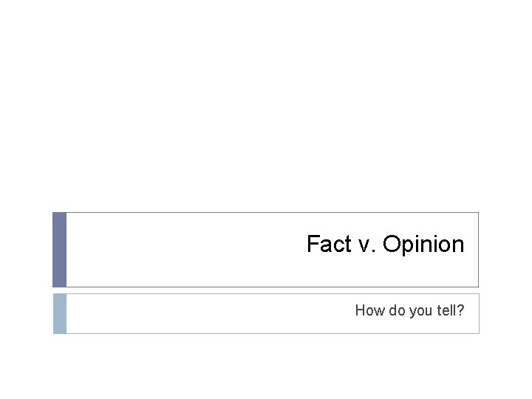Click the blank margin left of the title's accent bar
Screen dimensions: 532x399
click(x=26, y=250)
